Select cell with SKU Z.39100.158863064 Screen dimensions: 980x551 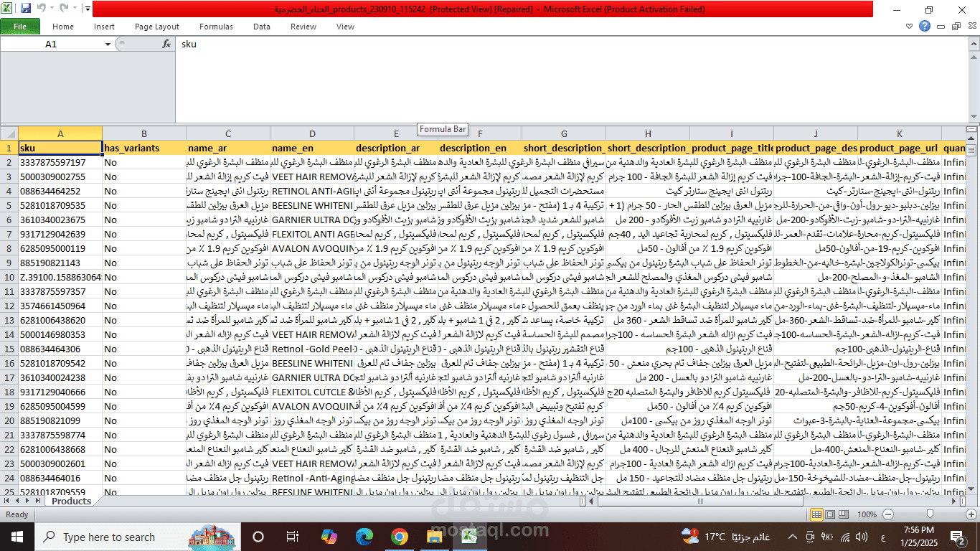(60, 277)
